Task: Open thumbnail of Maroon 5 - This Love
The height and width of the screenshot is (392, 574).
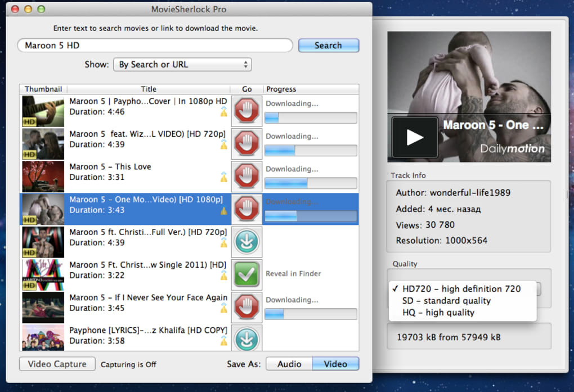Action: pos(43,177)
